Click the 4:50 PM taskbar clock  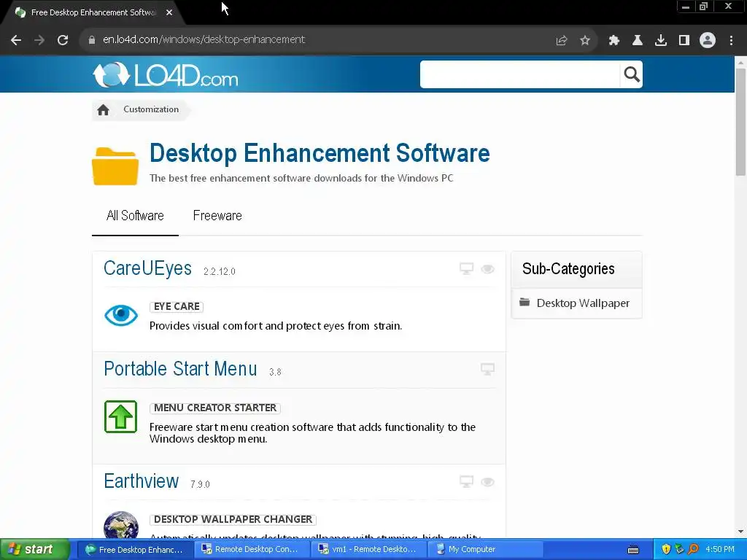[x=720, y=550]
